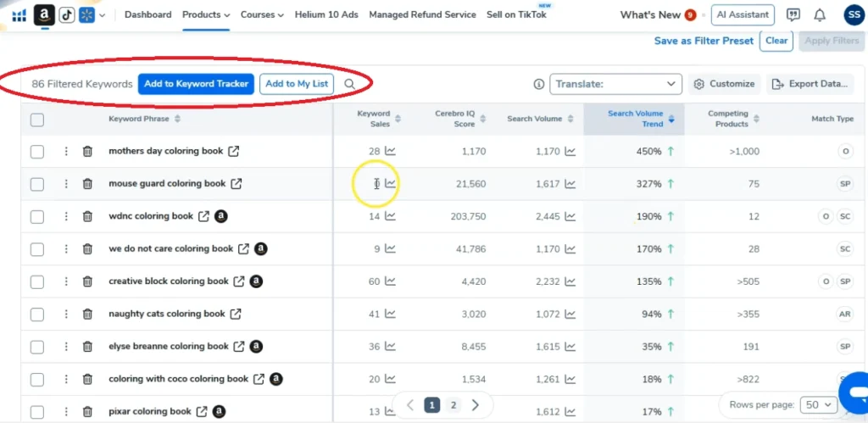Check the we do not care coloring book row

point(37,250)
